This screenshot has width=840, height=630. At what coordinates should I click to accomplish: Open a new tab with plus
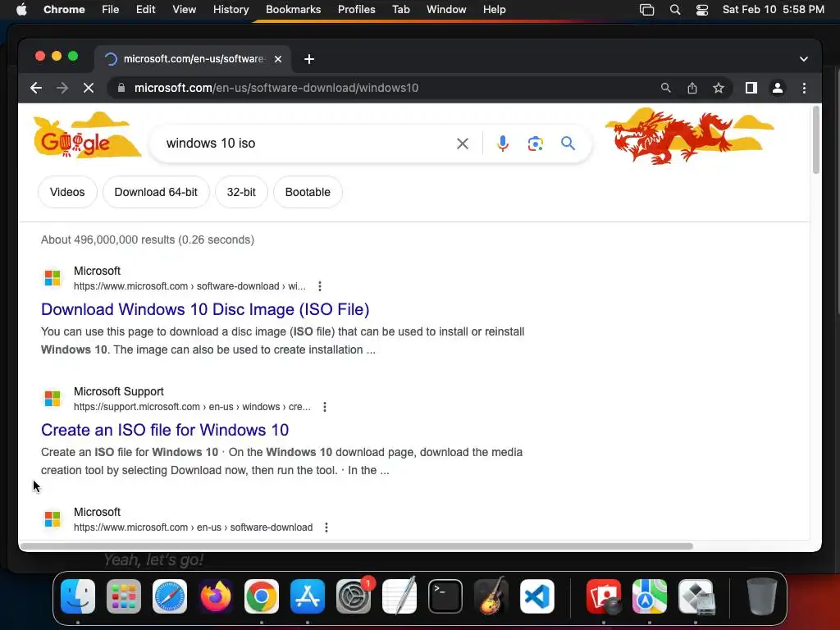pyautogui.click(x=309, y=59)
